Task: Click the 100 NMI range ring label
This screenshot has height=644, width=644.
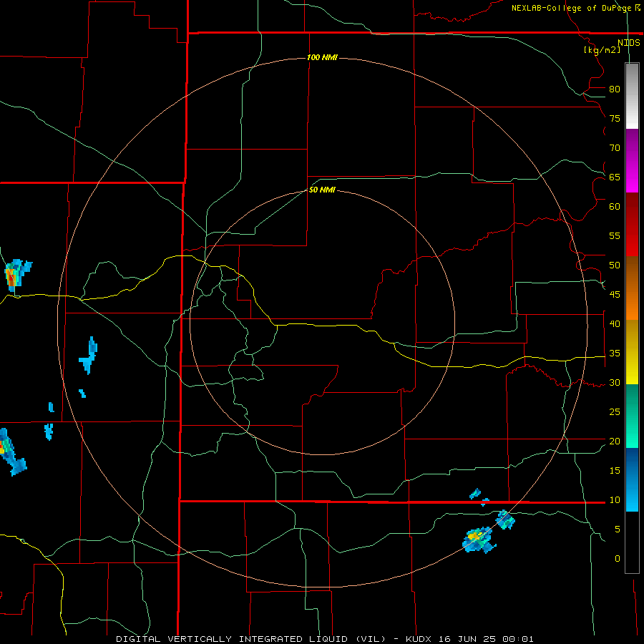Action: point(322,57)
